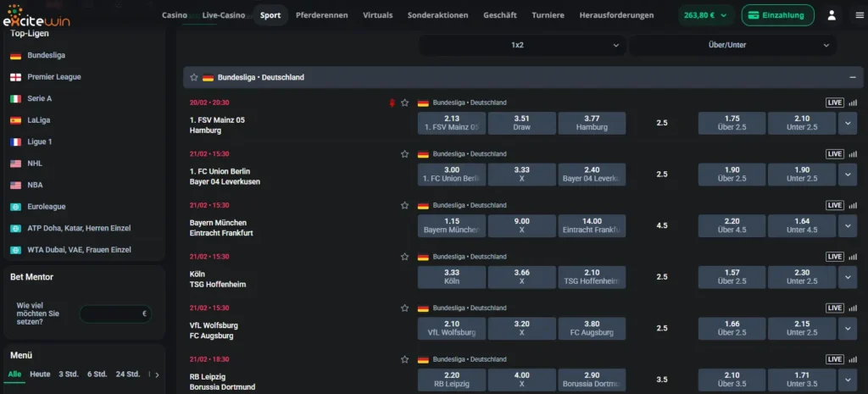The width and height of the screenshot is (868, 394).
Task: Open statistics icon for Union Berlin match
Action: pos(853,154)
